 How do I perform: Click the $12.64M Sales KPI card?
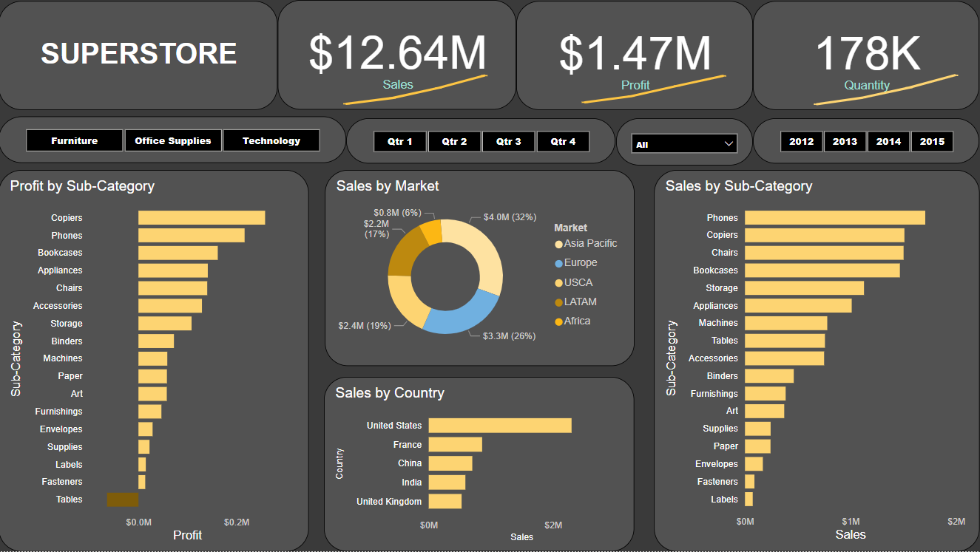[397, 53]
